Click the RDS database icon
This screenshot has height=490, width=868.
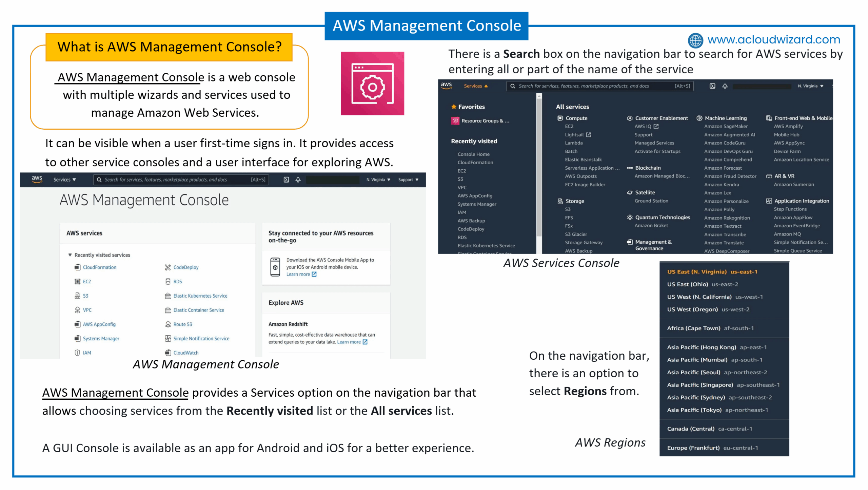point(168,282)
